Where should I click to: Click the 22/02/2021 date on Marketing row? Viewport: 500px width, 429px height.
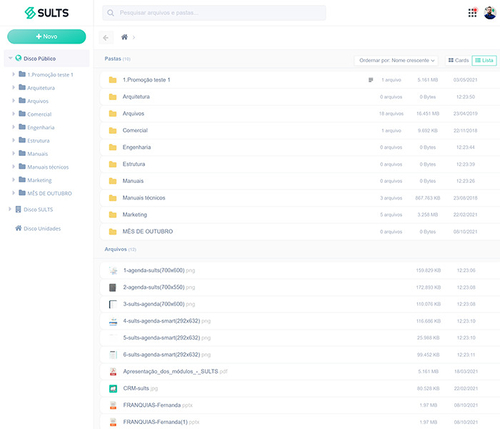coord(465,215)
